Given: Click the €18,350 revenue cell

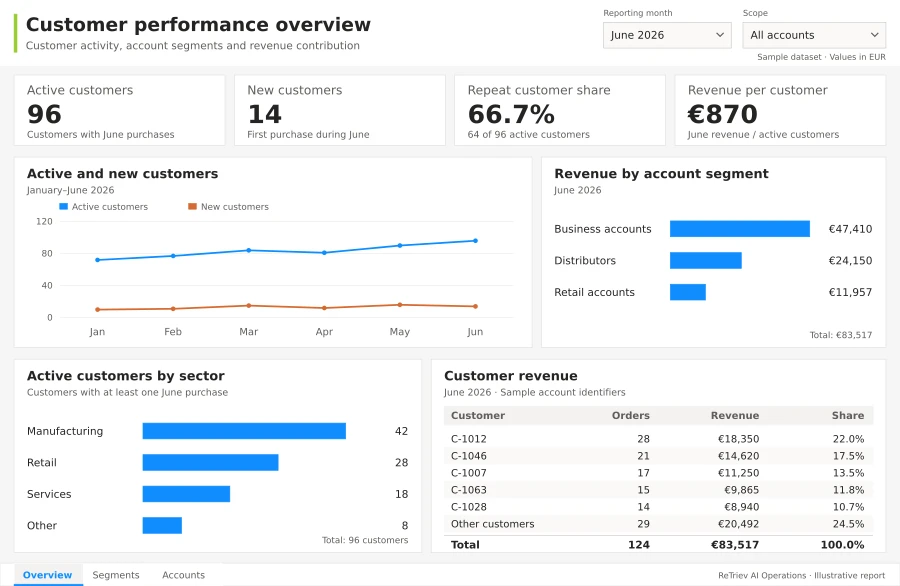Looking at the screenshot, I should click(x=738, y=438).
